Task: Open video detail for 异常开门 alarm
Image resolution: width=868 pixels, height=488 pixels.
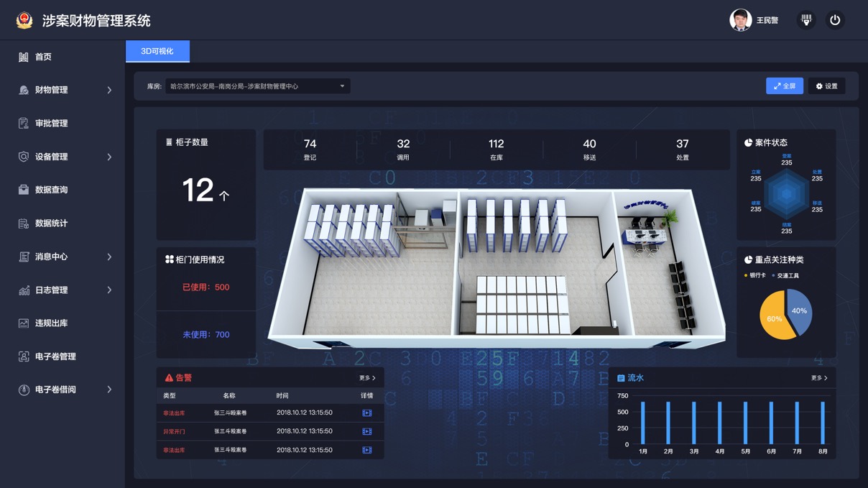Action: (x=366, y=432)
